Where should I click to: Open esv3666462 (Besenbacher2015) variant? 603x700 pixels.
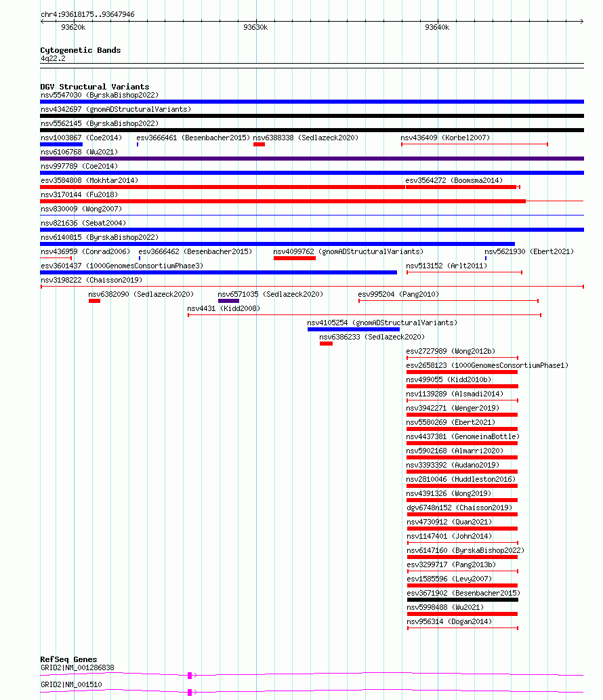coord(195,252)
